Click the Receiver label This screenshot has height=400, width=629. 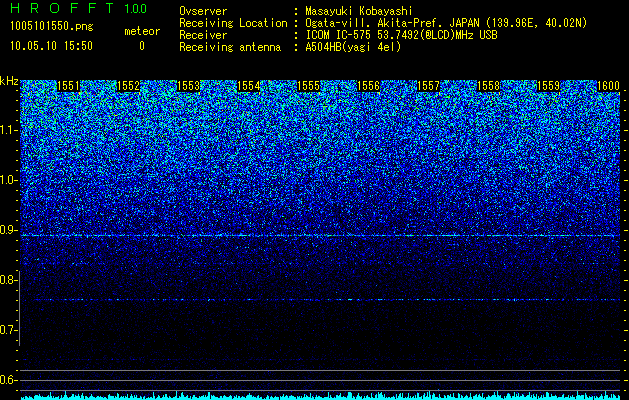pos(203,35)
